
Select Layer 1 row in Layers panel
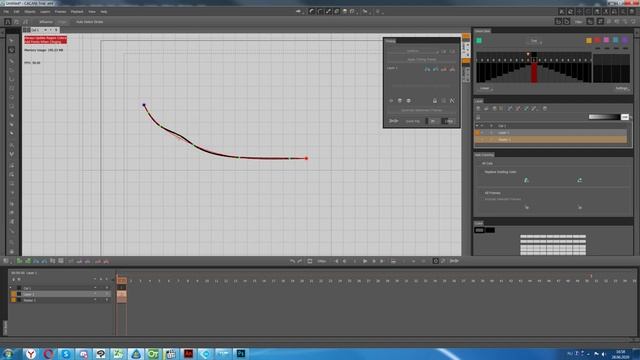point(551,133)
